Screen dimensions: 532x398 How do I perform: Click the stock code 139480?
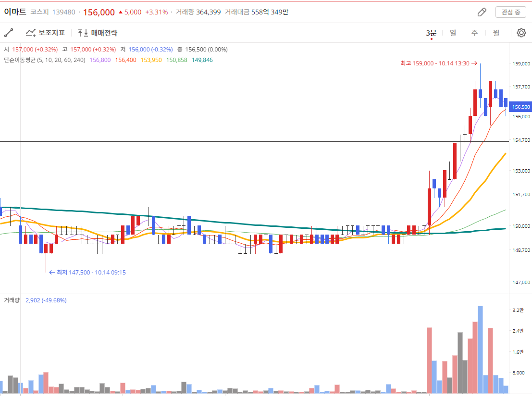(64, 12)
